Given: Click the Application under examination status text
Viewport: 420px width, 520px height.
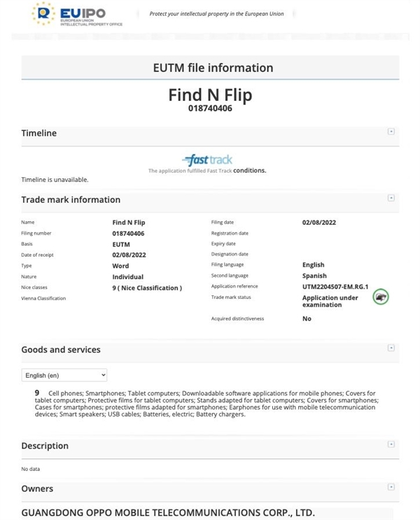Looking at the screenshot, I should tap(330, 301).
